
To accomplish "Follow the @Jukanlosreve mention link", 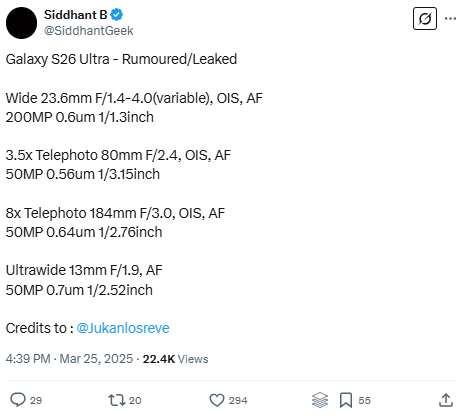I will click(x=123, y=328).
